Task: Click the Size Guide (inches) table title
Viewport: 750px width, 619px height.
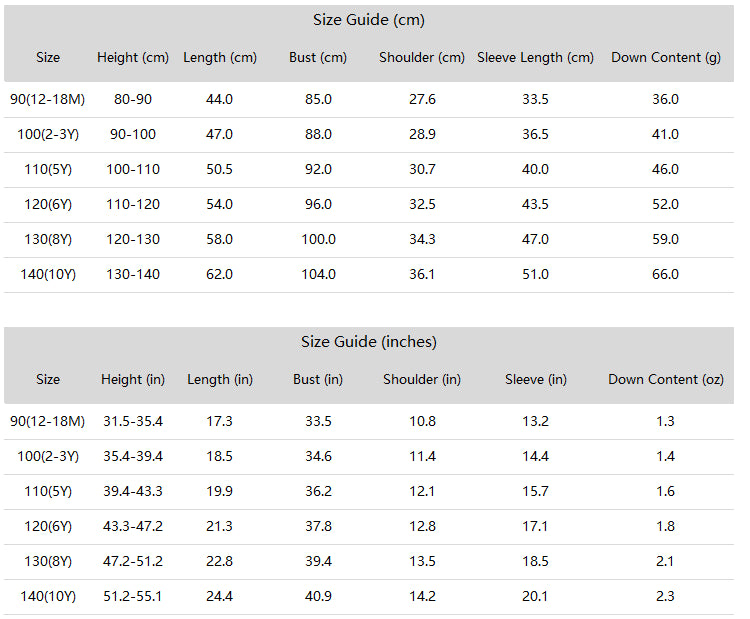Action: [x=369, y=342]
